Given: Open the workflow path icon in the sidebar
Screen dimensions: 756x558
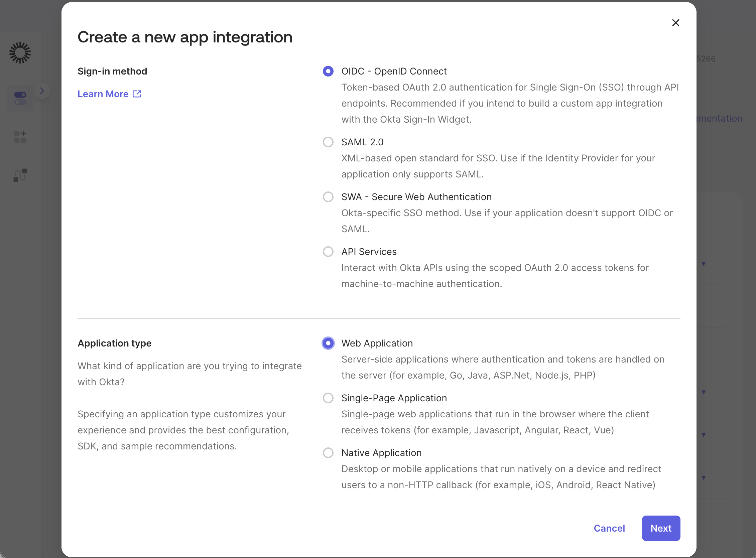Looking at the screenshot, I should click(x=20, y=175).
